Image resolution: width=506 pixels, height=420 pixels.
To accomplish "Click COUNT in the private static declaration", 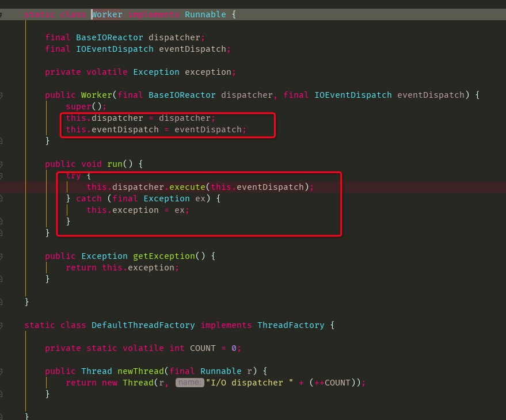I will 203,349.
